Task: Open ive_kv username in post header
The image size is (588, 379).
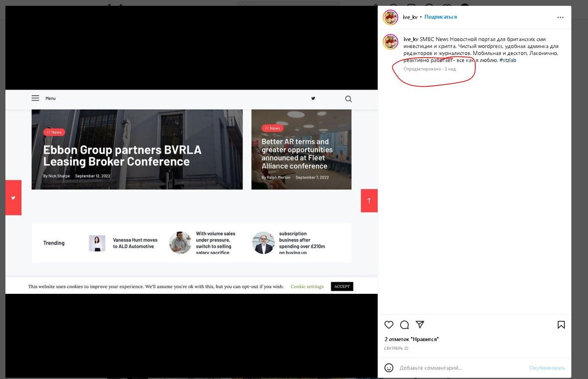Action: [410, 17]
